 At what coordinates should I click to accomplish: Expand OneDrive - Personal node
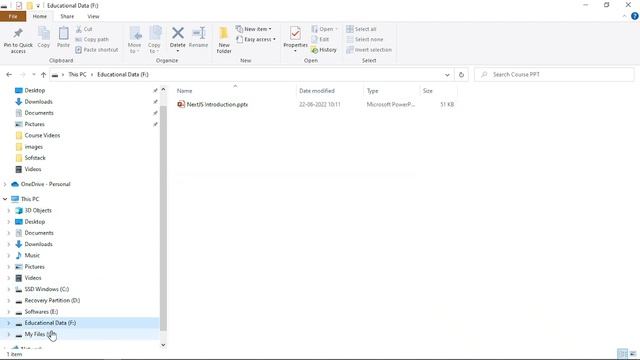[x=5, y=184]
